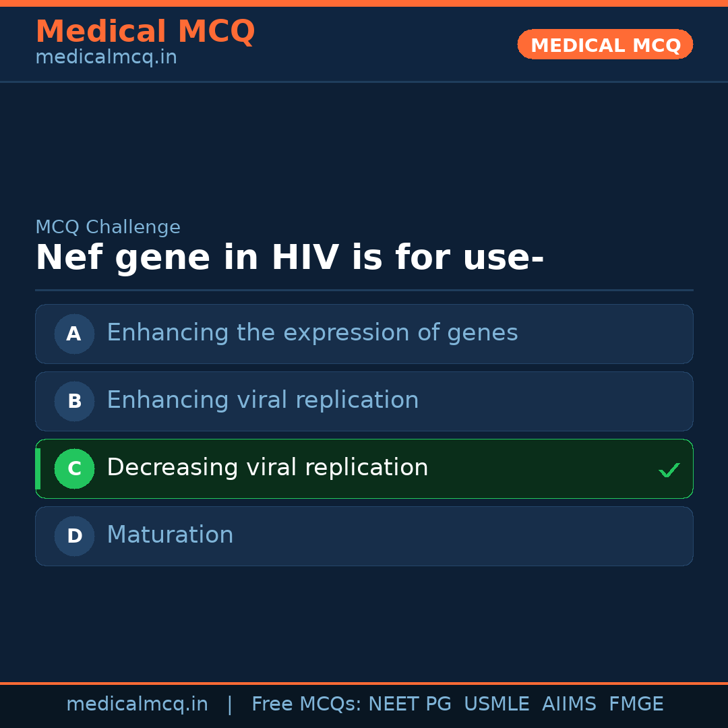Select "Enhancing the expression of genes" answer text
The width and height of the screenshot is (728, 728).
click(x=312, y=333)
